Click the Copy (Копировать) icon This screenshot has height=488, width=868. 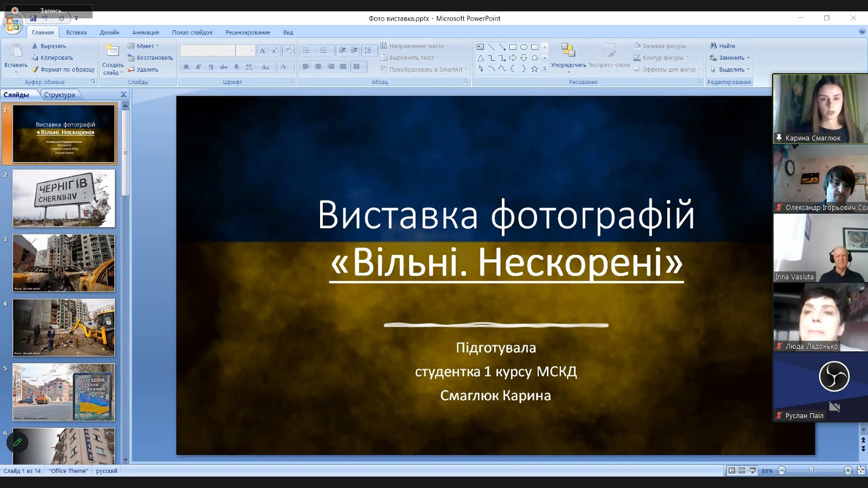pos(35,57)
